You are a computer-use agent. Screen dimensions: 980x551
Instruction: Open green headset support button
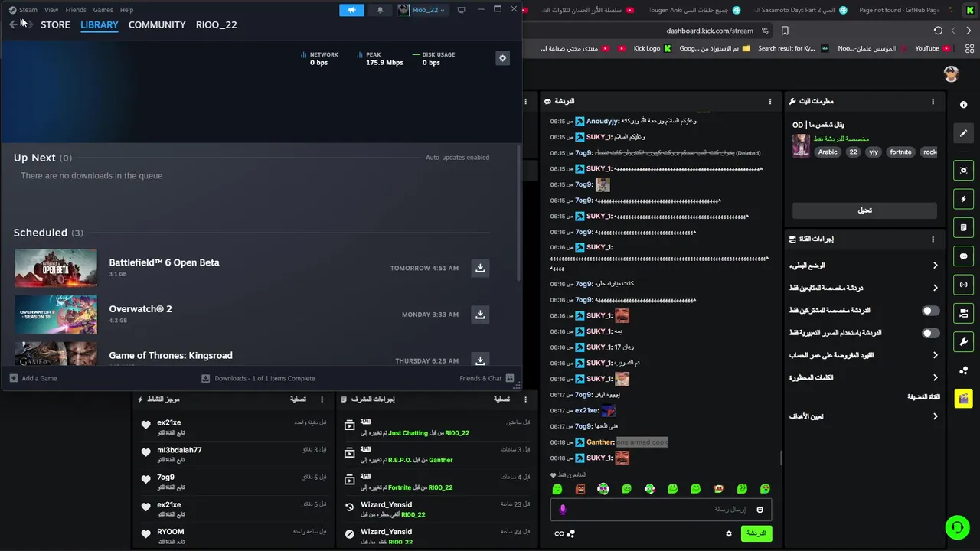[957, 527]
